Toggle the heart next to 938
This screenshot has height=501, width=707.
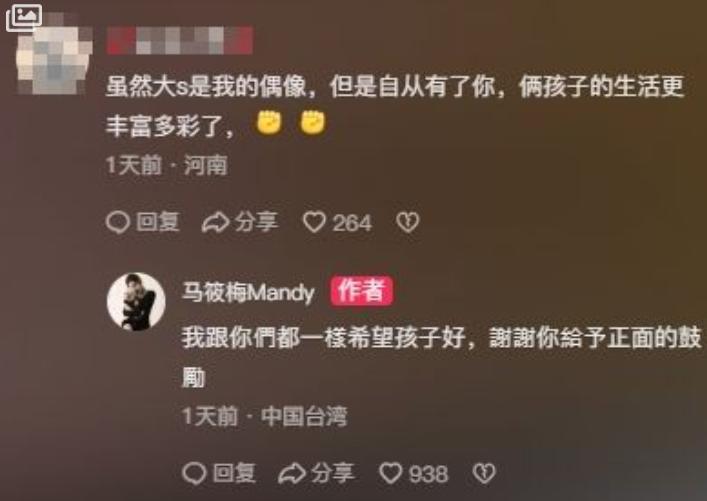point(413,473)
